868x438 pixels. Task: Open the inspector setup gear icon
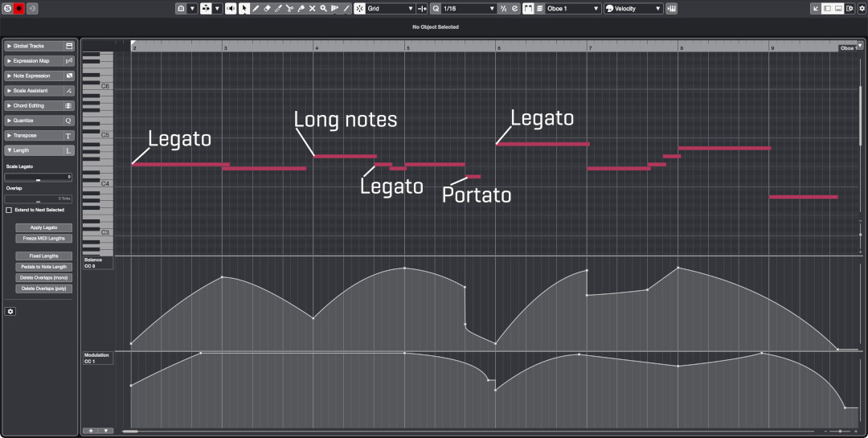coord(10,312)
